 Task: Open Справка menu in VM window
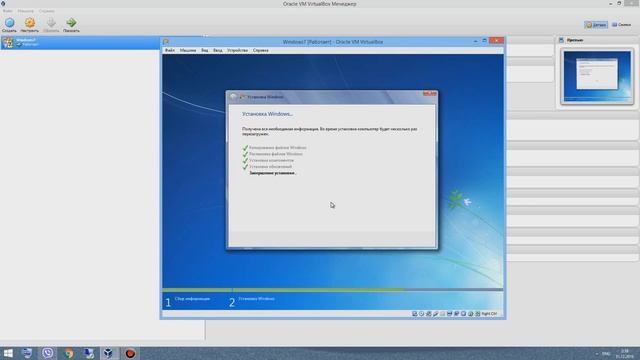click(x=260, y=50)
